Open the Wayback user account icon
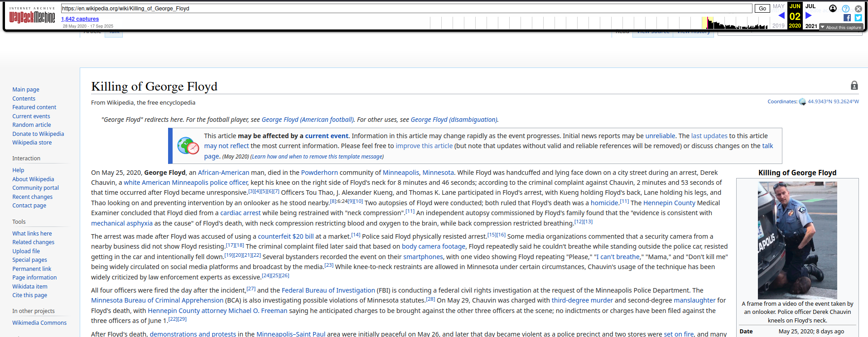Viewport: 868px width, 337px height. (x=833, y=8)
